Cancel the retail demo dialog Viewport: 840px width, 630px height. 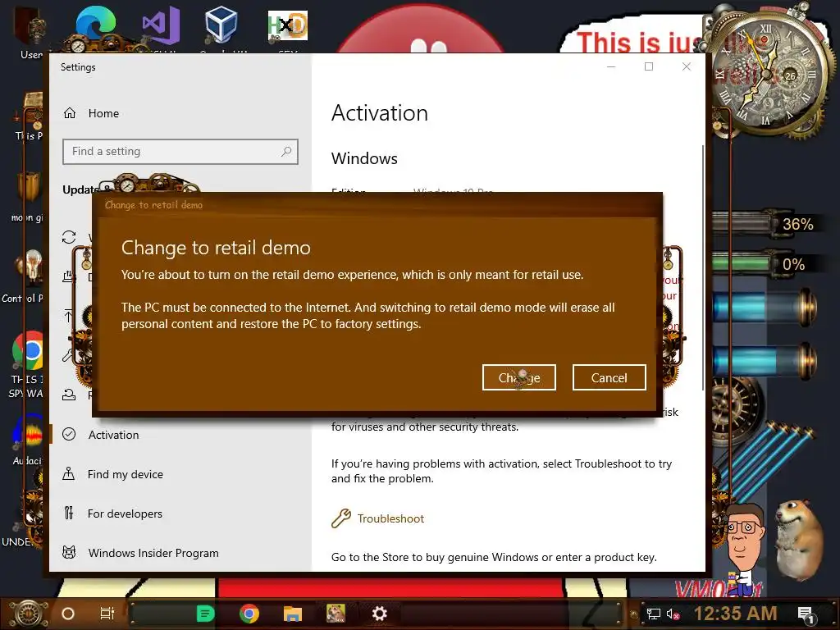609,377
